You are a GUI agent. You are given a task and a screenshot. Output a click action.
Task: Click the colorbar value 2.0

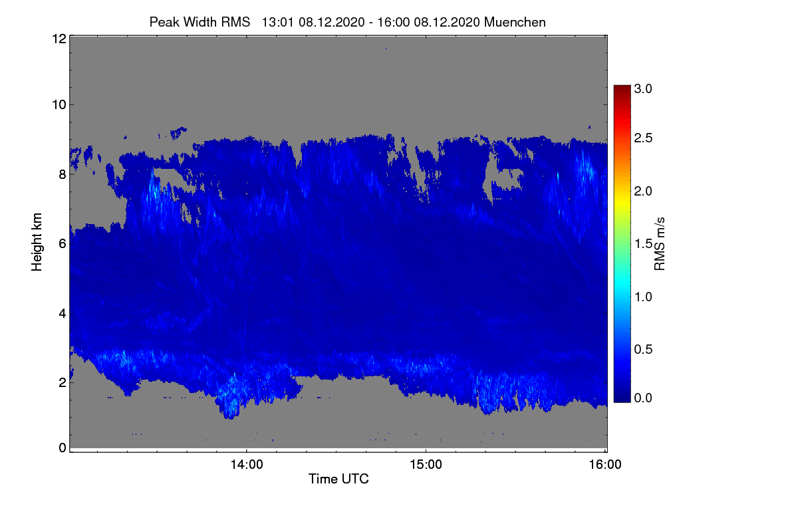click(x=644, y=191)
